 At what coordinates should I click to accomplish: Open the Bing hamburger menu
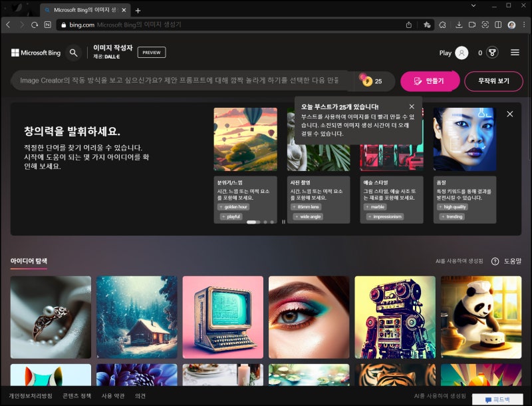(515, 53)
